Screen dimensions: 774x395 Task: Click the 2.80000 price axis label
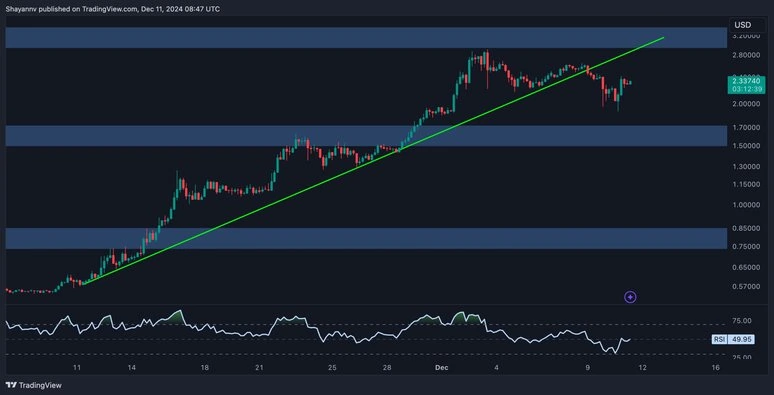pyautogui.click(x=745, y=55)
